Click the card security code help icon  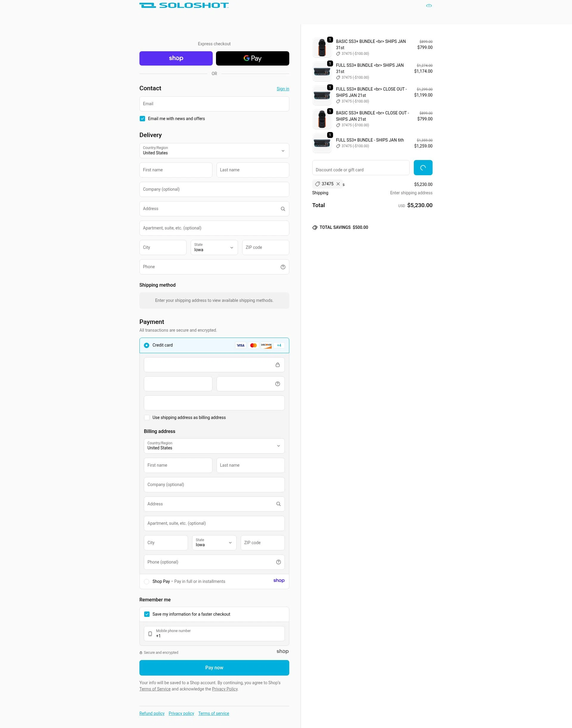click(278, 384)
